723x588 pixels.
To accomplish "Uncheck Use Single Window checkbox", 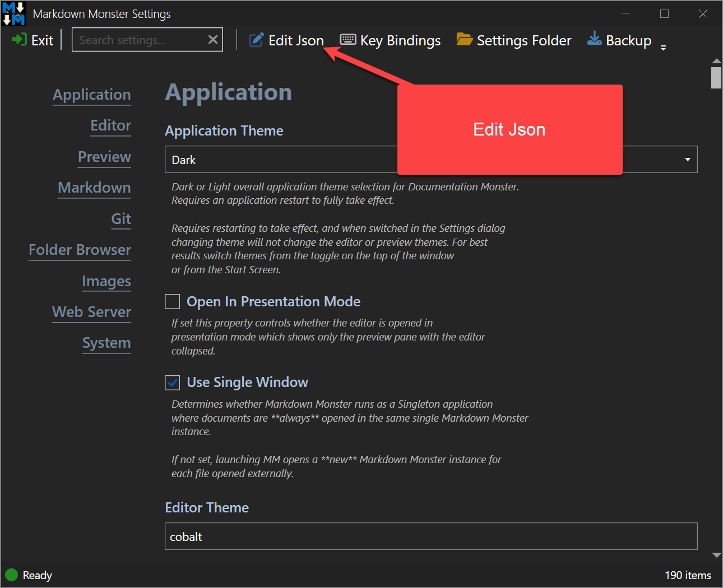I will (x=172, y=382).
